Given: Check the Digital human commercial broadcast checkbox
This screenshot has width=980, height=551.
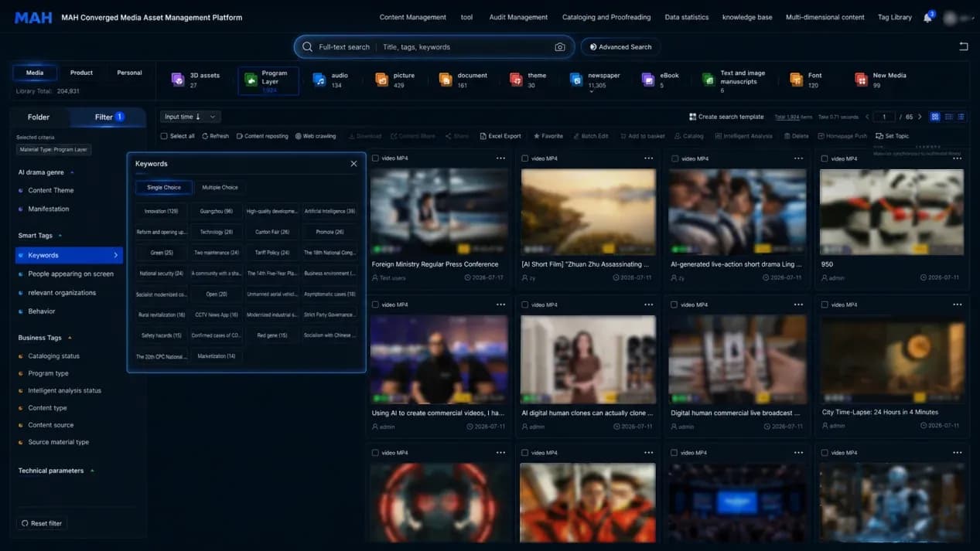Looking at the screenshot, I should click(674, 304).
